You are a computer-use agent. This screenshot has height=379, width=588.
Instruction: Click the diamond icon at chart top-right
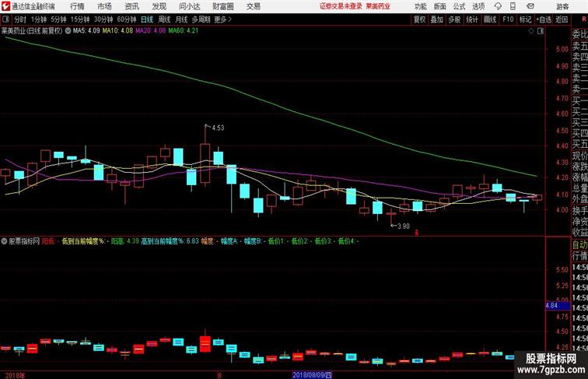[x=531, y=31]
